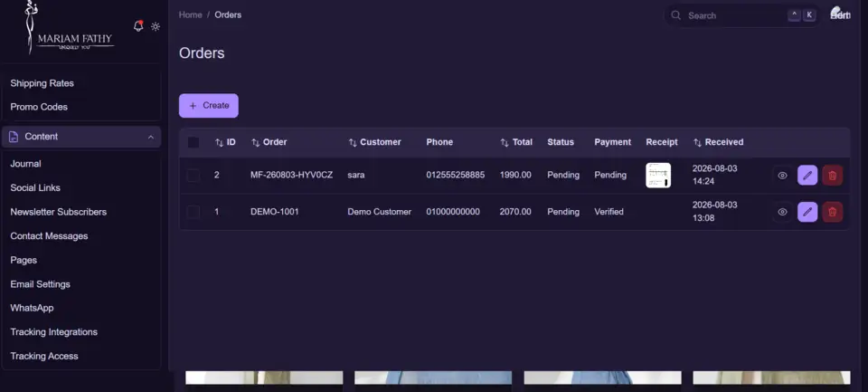Toggle the light/dark theme sun icon
This screenshot has height=392, width=868.
click(x=156, y=26)
